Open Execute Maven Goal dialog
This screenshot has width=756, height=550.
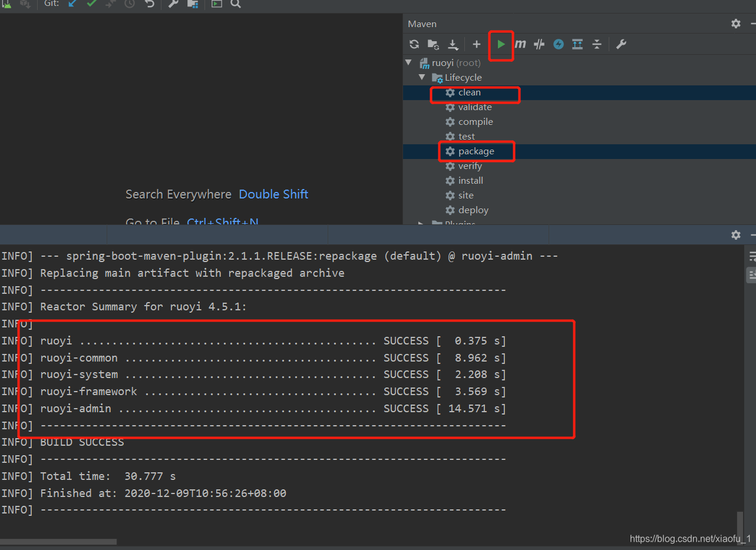[x=520, y=44]
